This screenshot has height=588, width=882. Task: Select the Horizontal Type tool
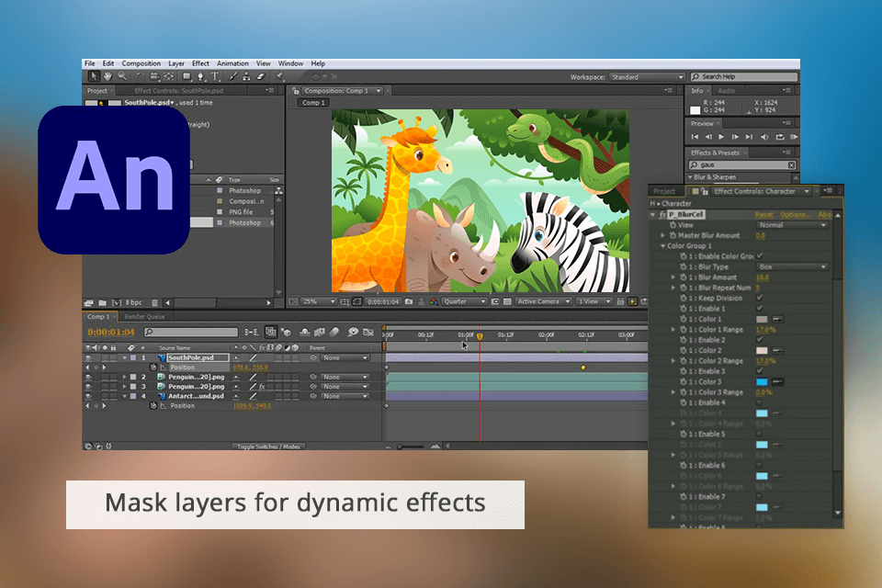point(215,76)
